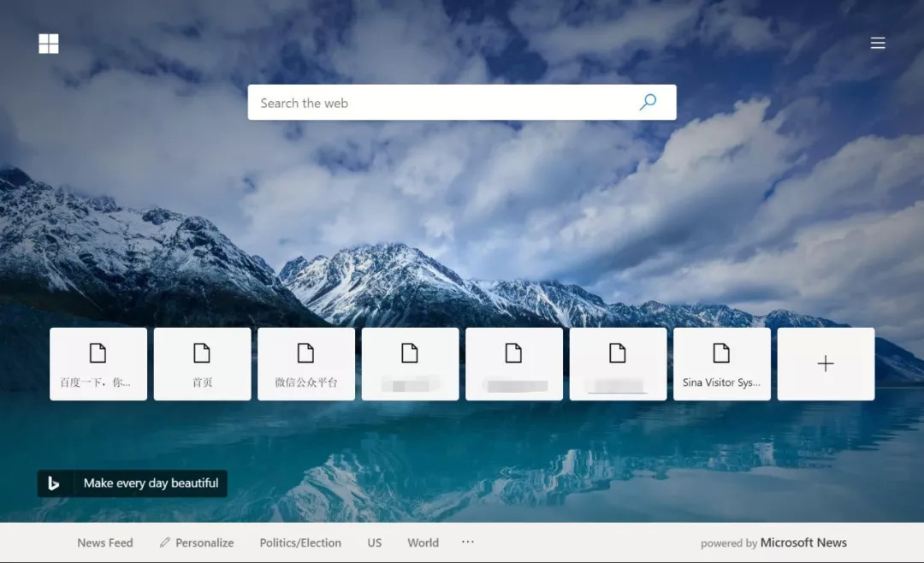
Task: Click the page icon on Sina Visitor tile
Action: click(x=721, y=353)
